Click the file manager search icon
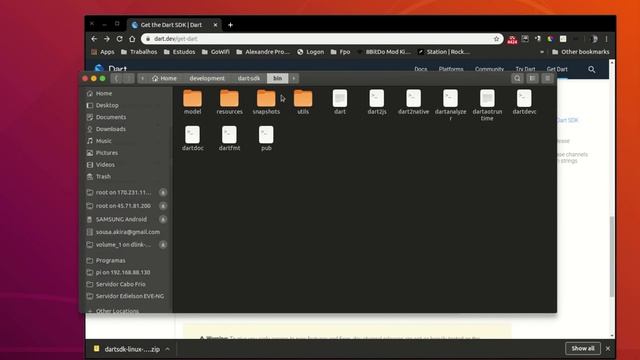 [x=517, y=78]
